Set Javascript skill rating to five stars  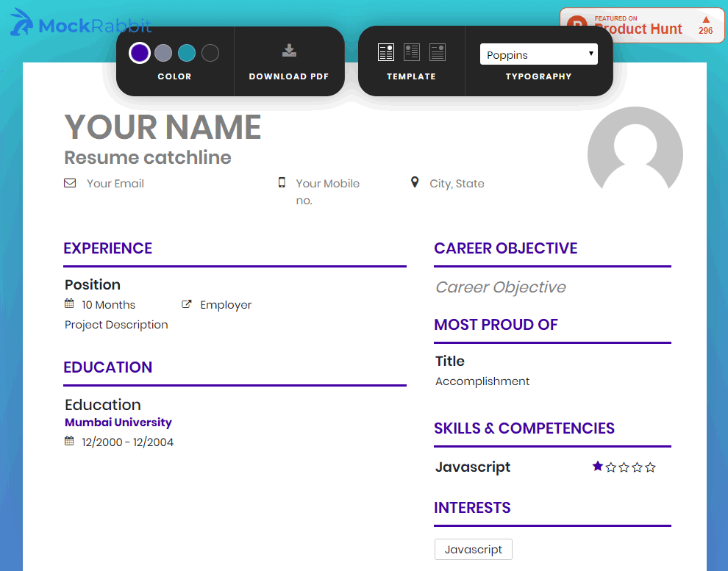click(650, 467)
